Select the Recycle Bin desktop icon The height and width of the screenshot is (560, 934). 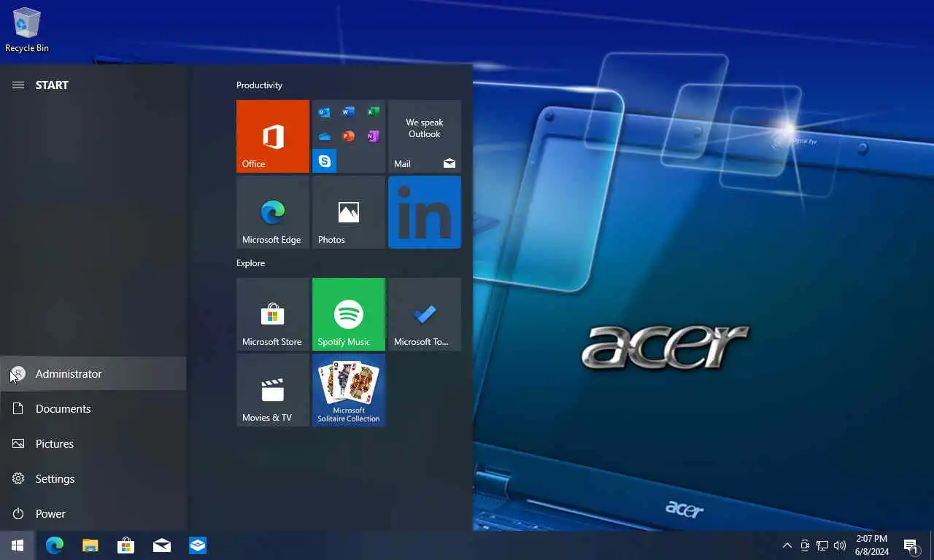(27, 30)
